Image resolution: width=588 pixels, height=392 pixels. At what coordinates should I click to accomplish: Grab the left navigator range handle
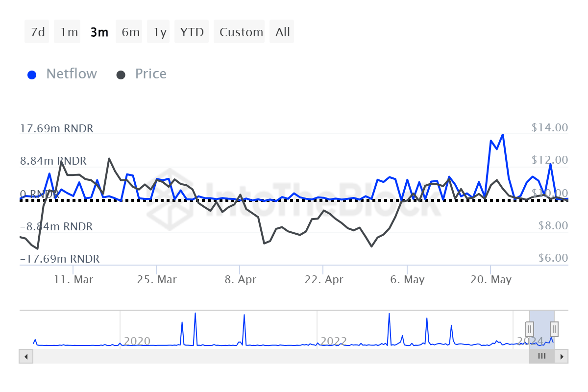click(x=530, y=328)
